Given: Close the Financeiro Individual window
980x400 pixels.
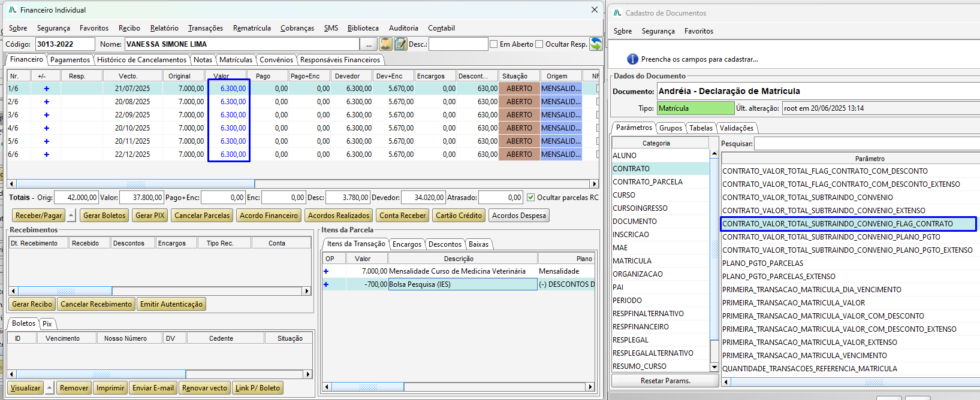Looking at the screenshot, I should pyautogui.click(x=594, y=10).
